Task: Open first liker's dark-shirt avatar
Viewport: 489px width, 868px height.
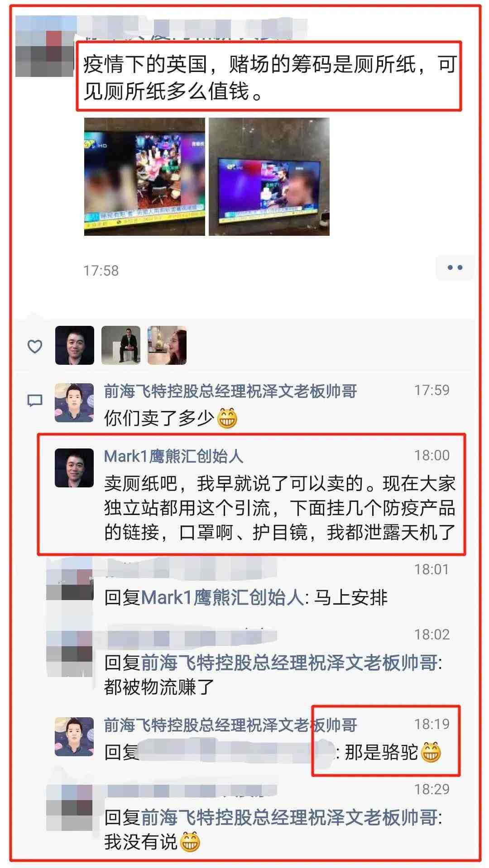Action: click(x=75, y=345)
